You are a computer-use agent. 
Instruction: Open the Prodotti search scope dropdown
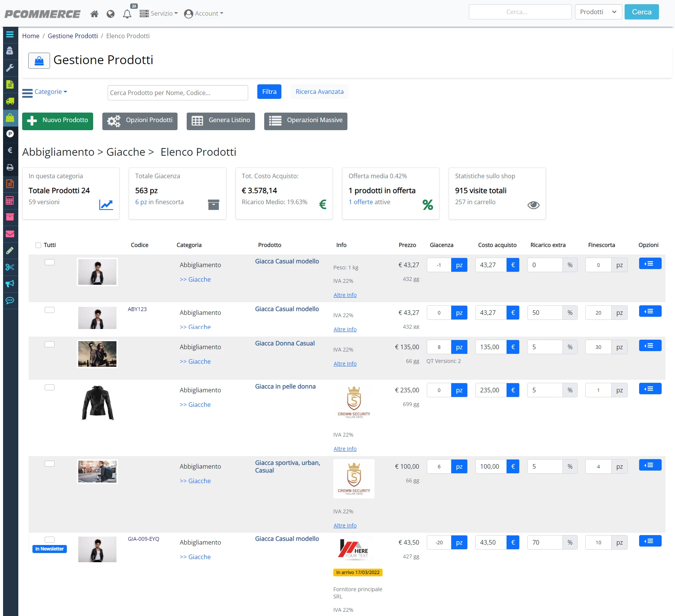click(598, 12)
